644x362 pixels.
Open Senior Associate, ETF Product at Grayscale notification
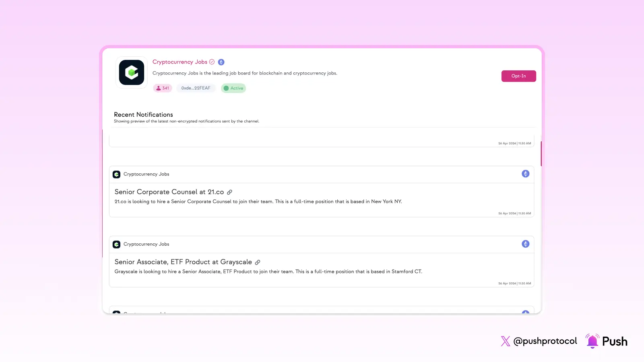[183, 262]
